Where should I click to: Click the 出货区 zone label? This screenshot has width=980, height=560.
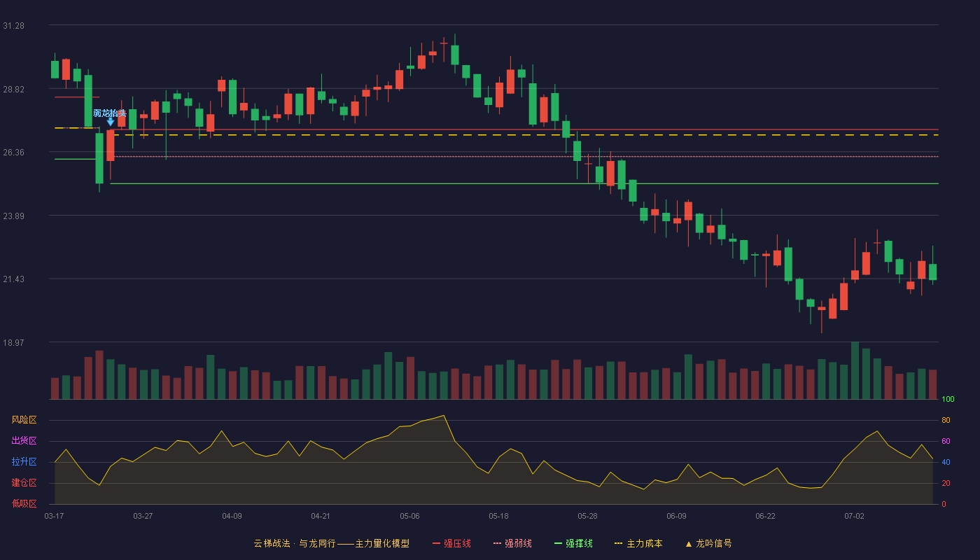click(x=24, y=441)
